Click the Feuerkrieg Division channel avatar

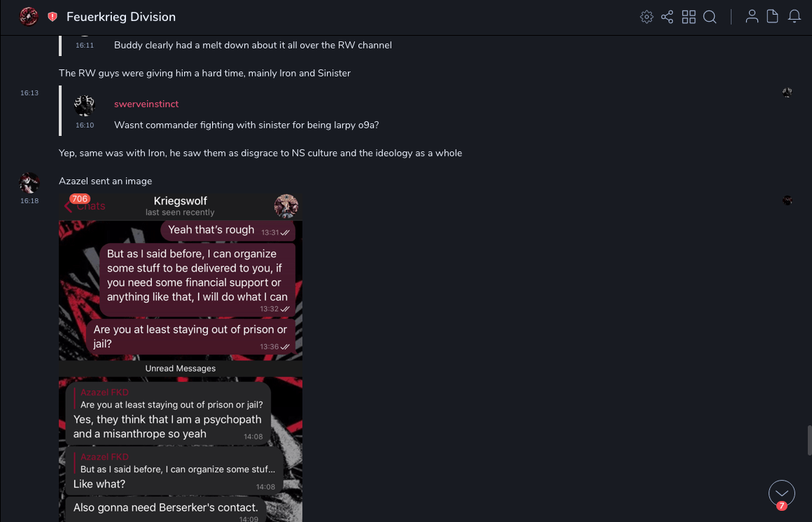pyautogui.click(x=29, y=17)
